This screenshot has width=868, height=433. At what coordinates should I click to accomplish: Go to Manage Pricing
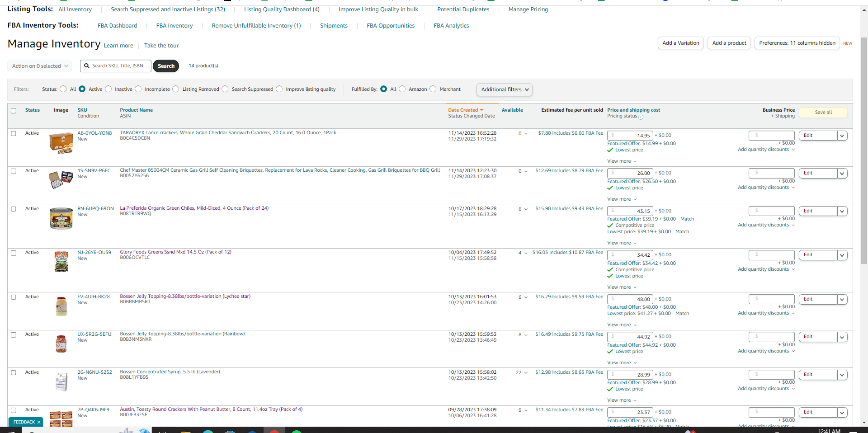tap(528, 9)
